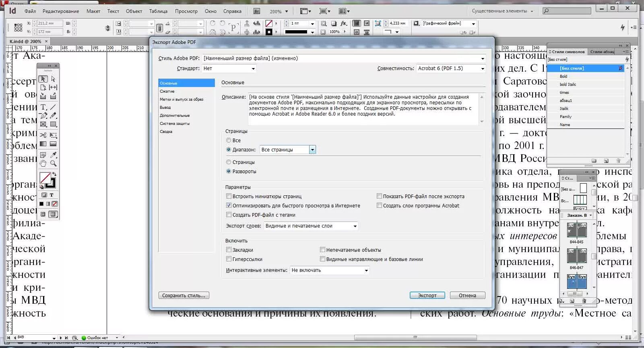Click the Apply None swatch in toolbox
The width and height of the screenshot is (644, 348).
coord(55,204)
